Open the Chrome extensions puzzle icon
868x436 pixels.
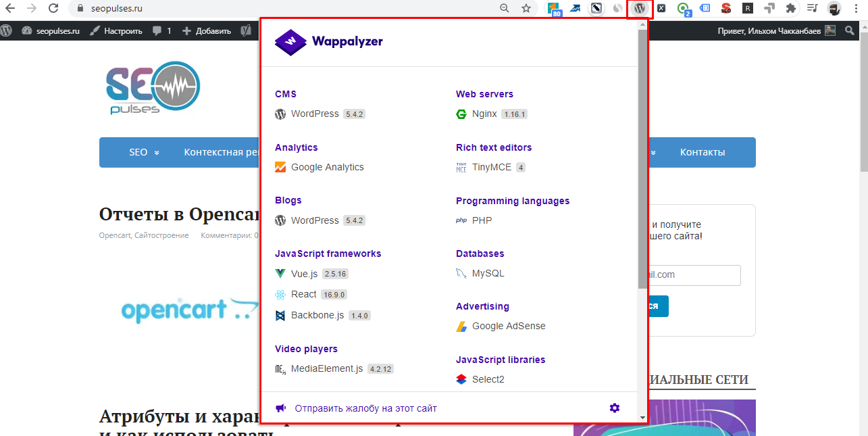click(x=790, y=9)
